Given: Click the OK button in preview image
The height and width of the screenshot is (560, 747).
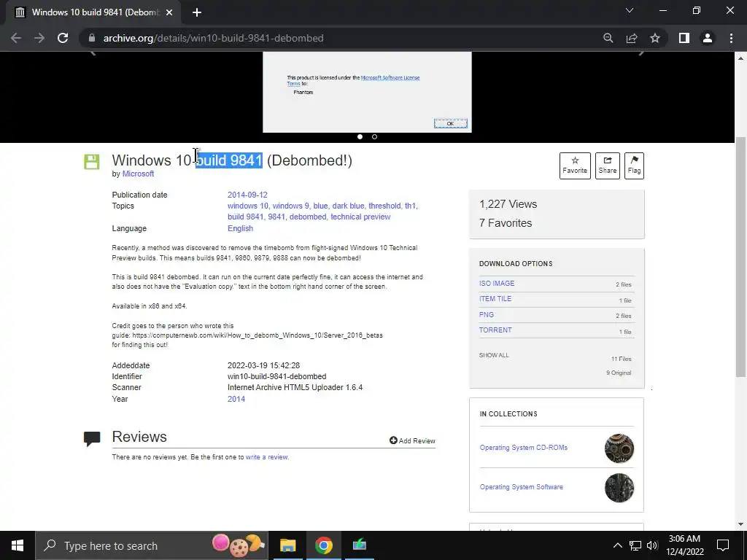Looking at the screenshot, I should [451, 123].
